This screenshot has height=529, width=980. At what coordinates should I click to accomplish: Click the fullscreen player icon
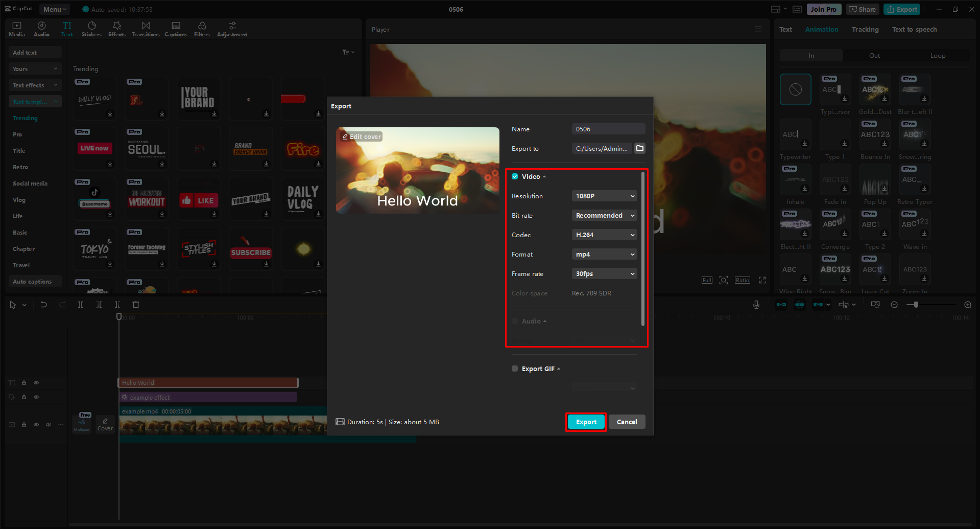(x=762, y=280)
